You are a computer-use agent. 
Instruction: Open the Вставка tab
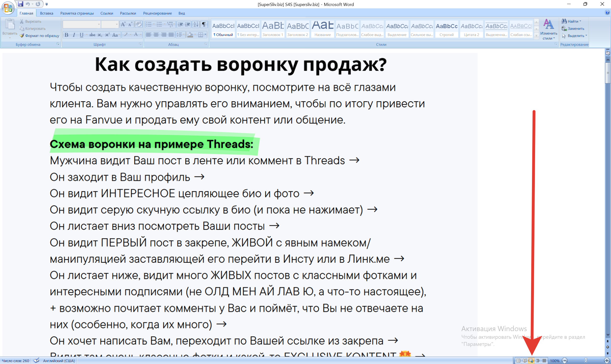coord(47,13)
